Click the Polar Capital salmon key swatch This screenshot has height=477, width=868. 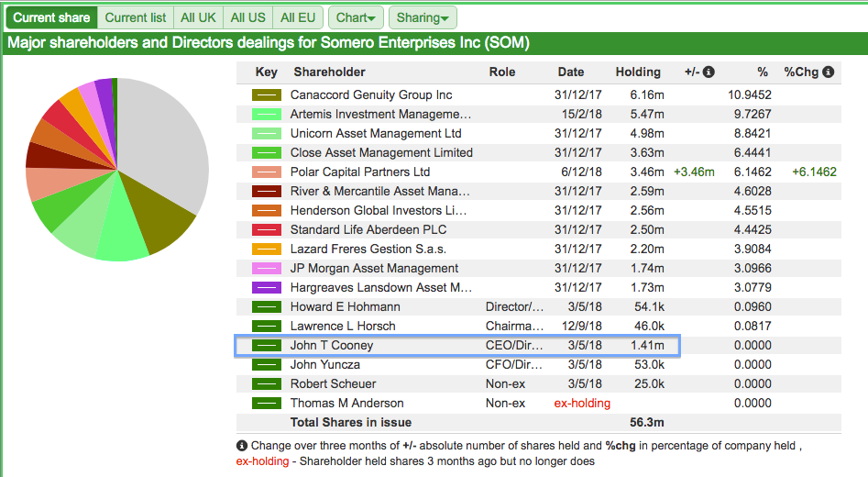(x=267, y=172)
